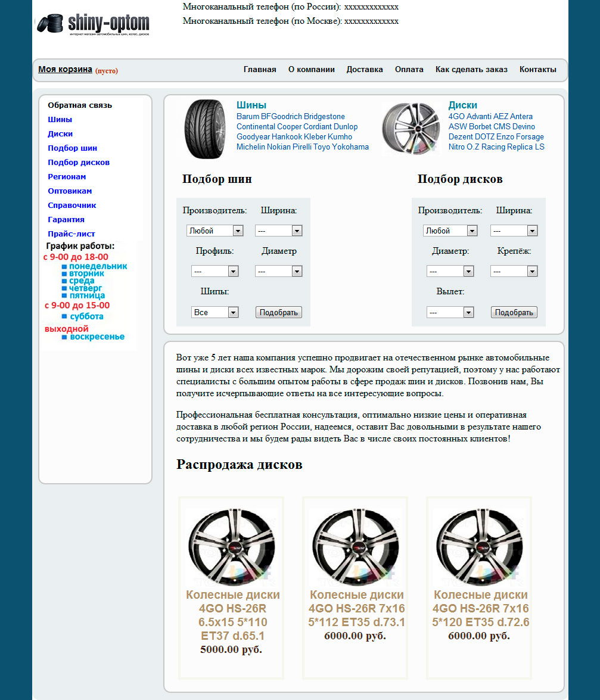Open the Диаметр dropdown under Подбор дисков
Viewport: 600px width, 700px height.
click(450, 270)
